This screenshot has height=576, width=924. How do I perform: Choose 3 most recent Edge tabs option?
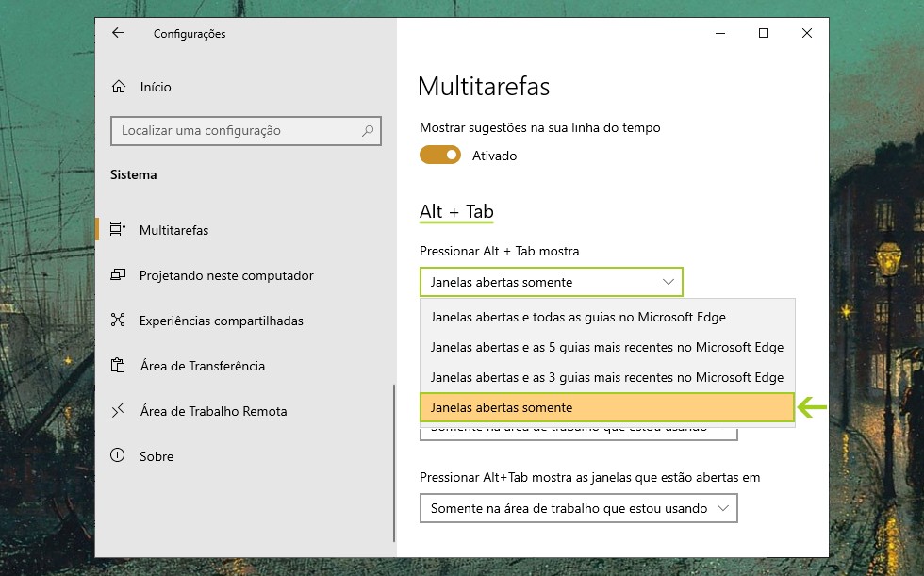[x=606, y=377]
